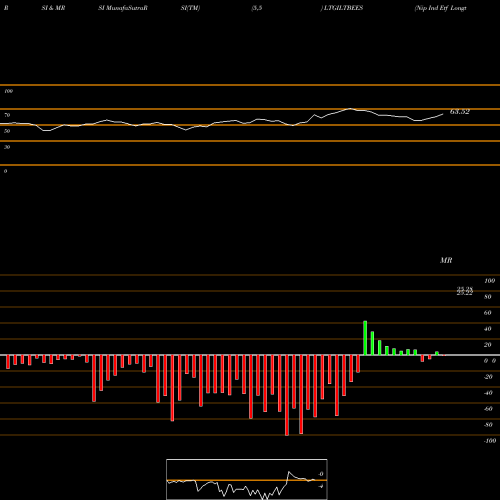Image resolution: width=500 pixels, height=500 pixels.
Task: Click the MR axis label 100
Action: [490, 281]
